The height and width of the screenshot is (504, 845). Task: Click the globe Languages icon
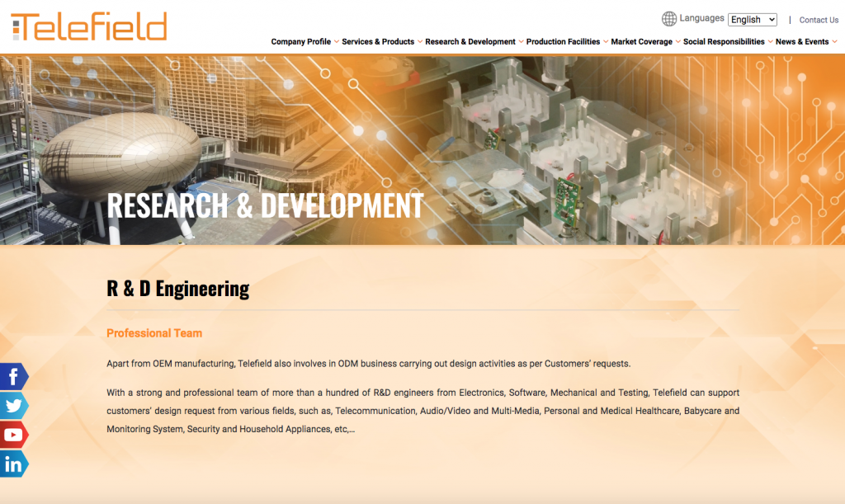tap(669, 19)
